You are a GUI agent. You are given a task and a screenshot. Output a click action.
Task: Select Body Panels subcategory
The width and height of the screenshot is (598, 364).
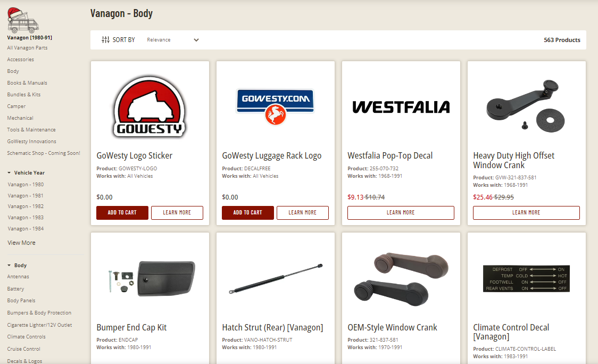pyautogui.click(x=21, y=301)
